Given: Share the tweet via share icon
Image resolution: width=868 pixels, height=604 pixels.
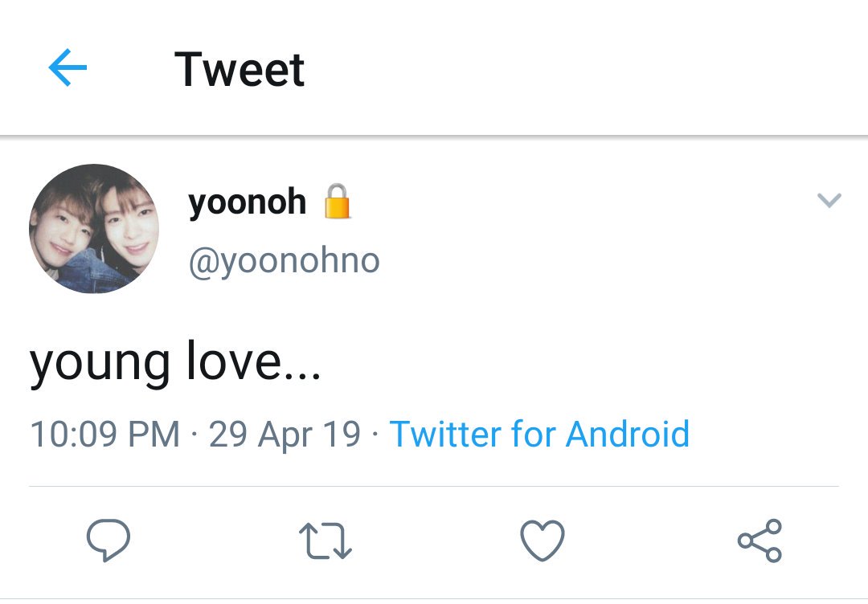Looking at the screenshot, I should click(x=759, y=541).
